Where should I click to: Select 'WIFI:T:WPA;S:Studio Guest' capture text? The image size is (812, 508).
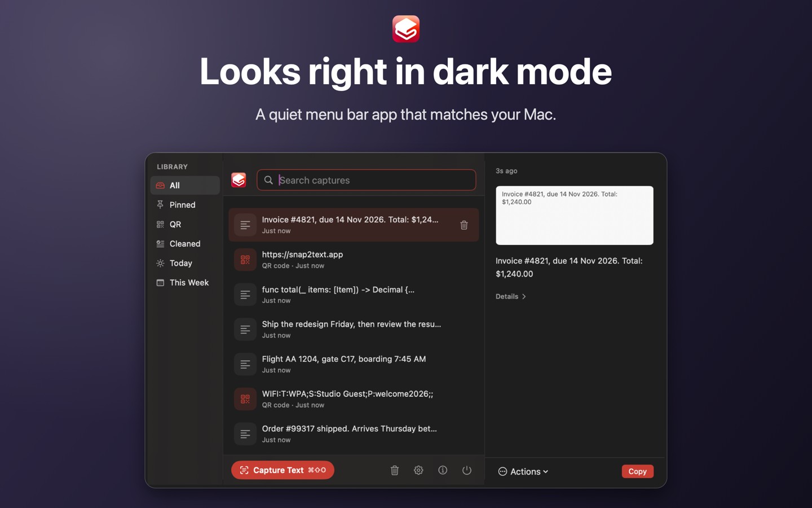click(347, 394)
